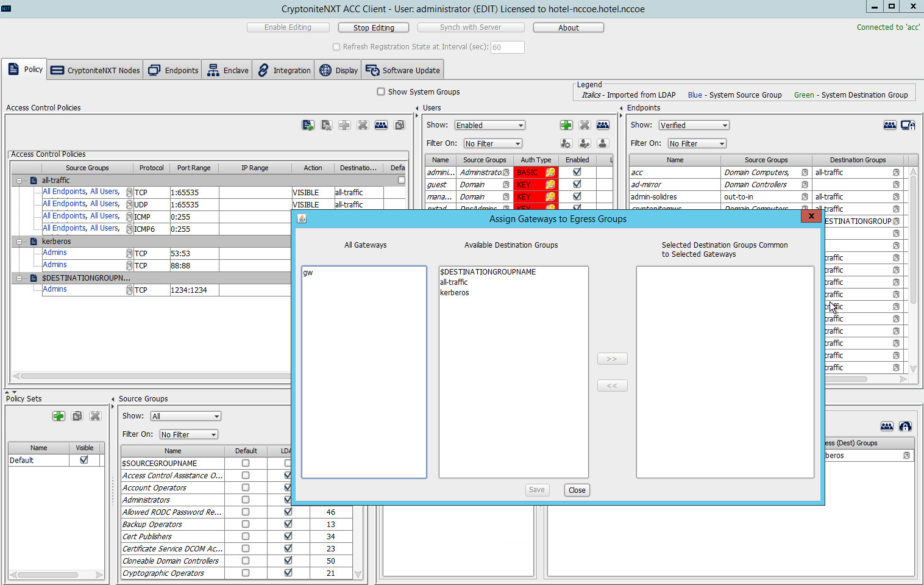The width and height of the screenshot is (924, 585).
Task: Switch to Software Update tab
Action: (x=403, y=70)
